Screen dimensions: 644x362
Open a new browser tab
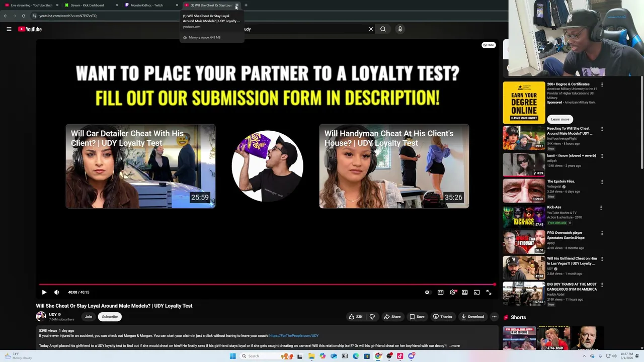(x=246, y=5)
